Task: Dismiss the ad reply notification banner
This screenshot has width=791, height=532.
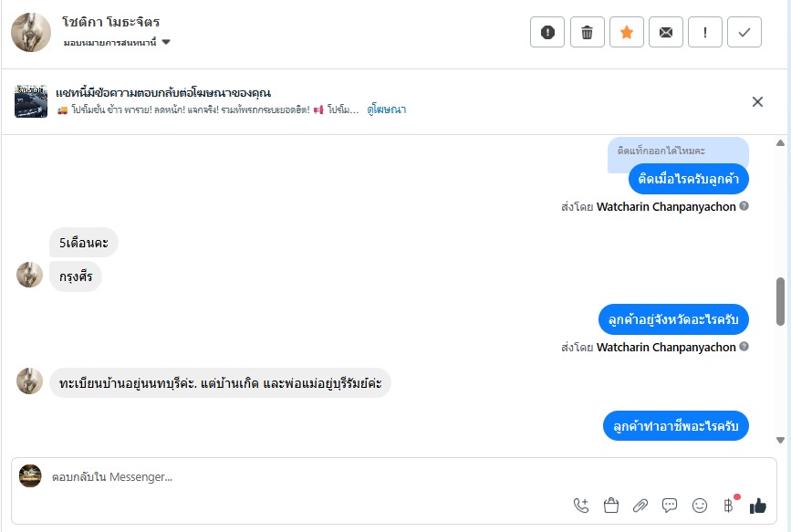Action: coord(757,101)
